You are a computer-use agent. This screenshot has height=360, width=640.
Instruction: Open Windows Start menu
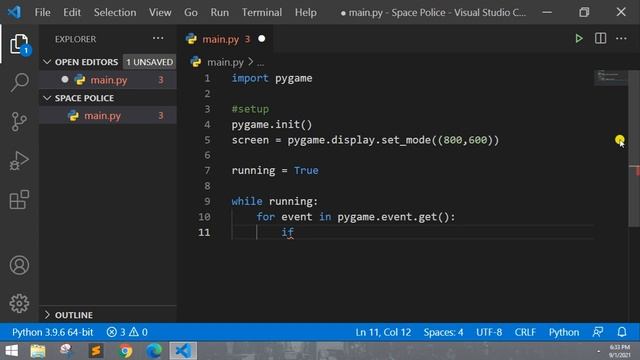pyautogui.click(x=11, y=351)
